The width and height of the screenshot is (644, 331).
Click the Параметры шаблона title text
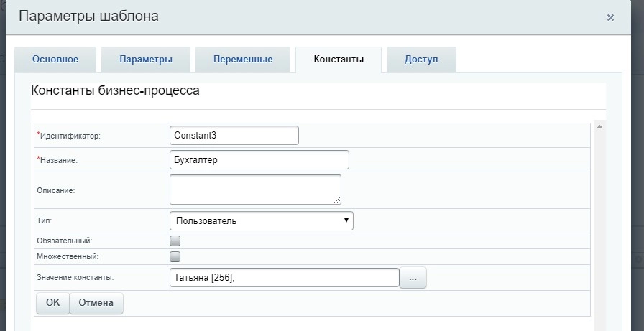click(88, 17)
